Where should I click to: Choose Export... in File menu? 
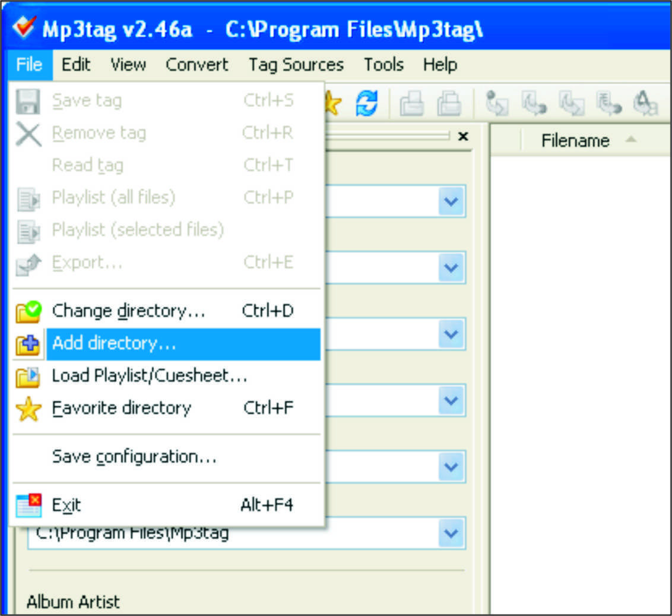167,263
